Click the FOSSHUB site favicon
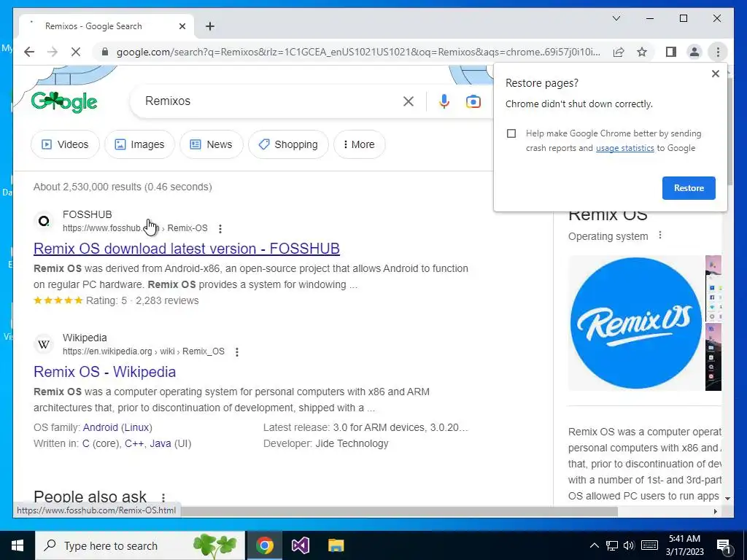 44,221
